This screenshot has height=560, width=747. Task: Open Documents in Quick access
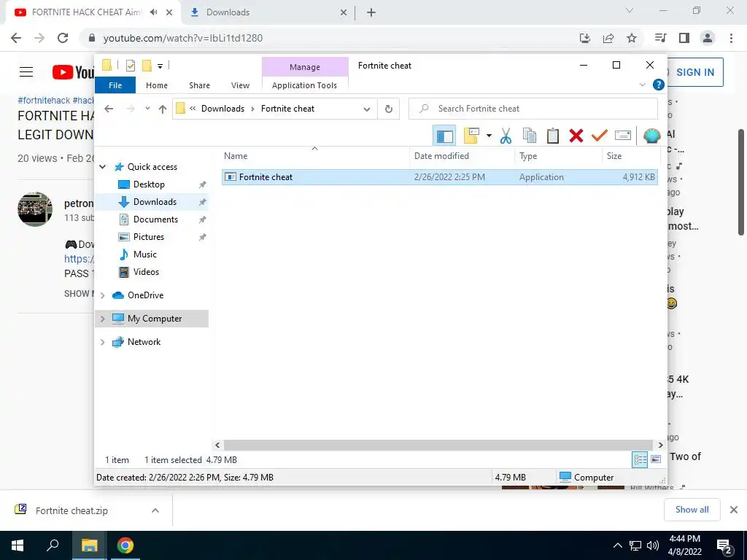click(155, 219)
